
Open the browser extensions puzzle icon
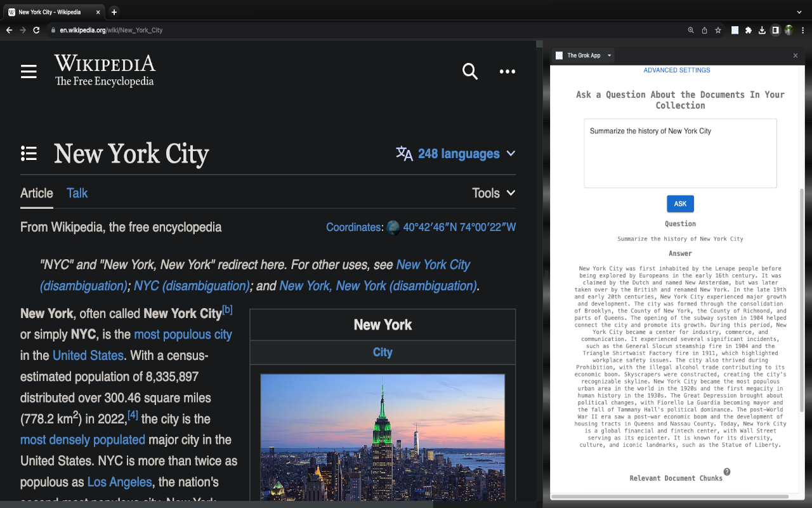point(748,30)
